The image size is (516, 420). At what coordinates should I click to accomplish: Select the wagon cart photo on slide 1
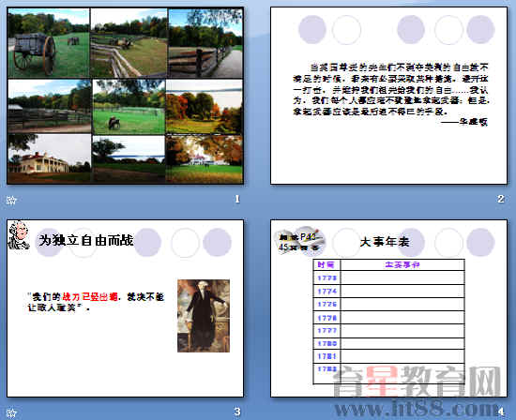tap(49, 43)
